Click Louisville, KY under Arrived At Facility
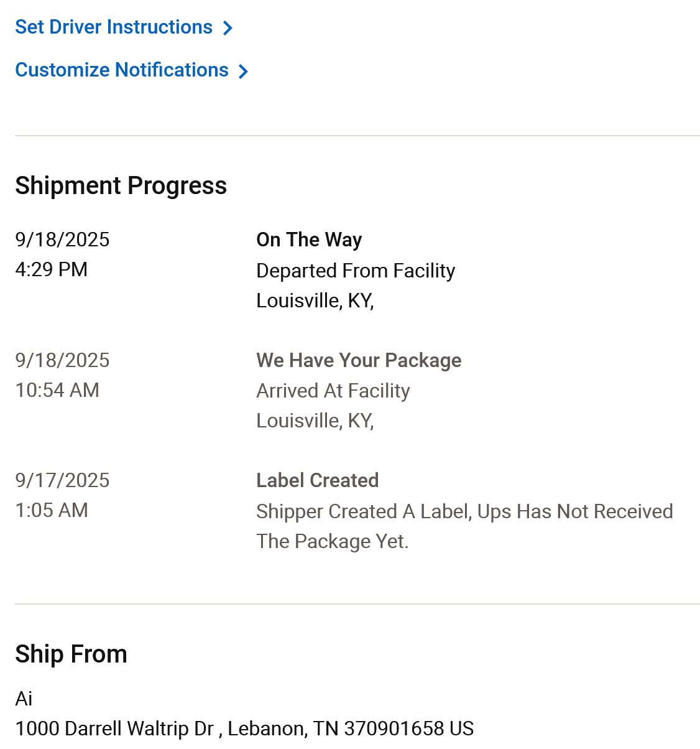 pos(315,421)
